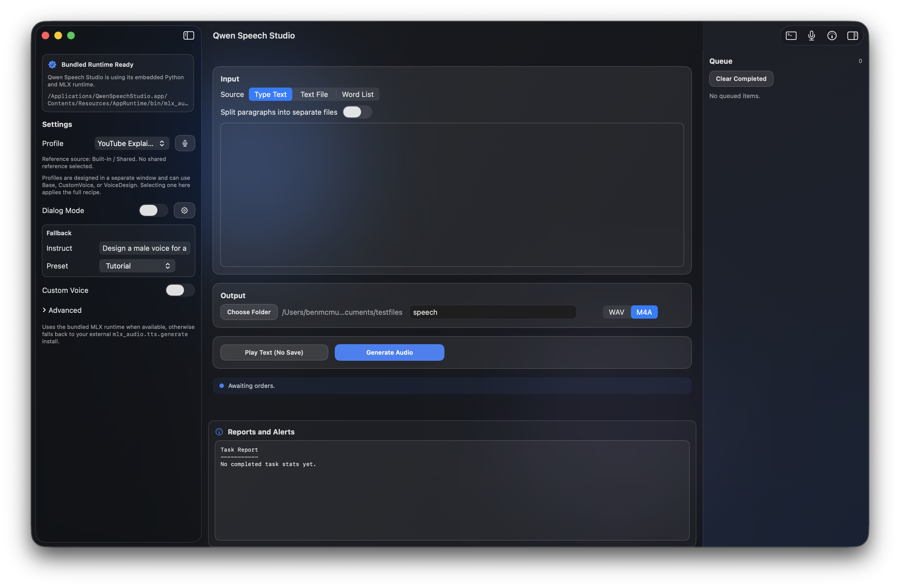Turn on Dialog Mode switch
This screenshot has width=900, height=588.
coord(154,210)
